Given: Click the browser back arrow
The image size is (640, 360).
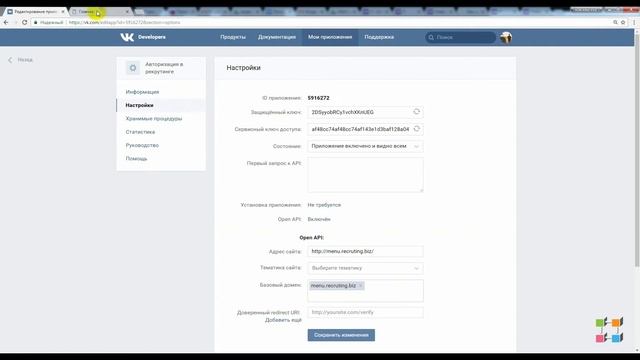Looking at the screenshot, I should pyautogui.click(x=6, y=22).
